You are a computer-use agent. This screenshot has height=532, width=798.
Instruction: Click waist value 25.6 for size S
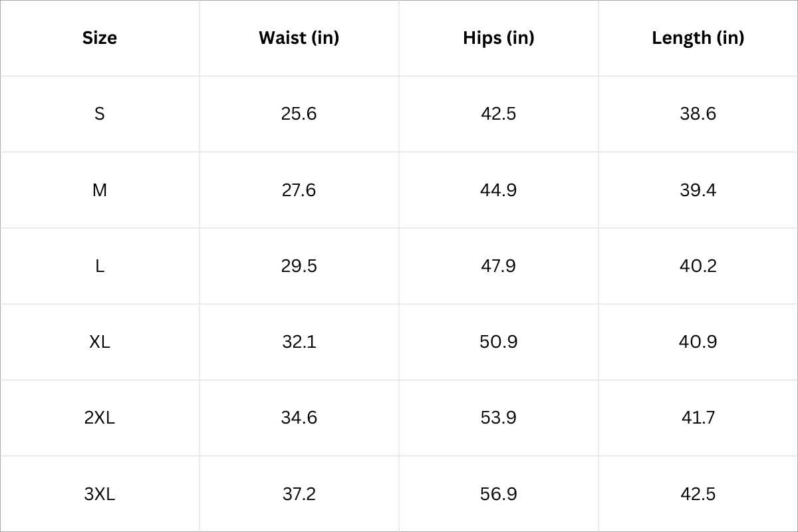tap(299, 114)
